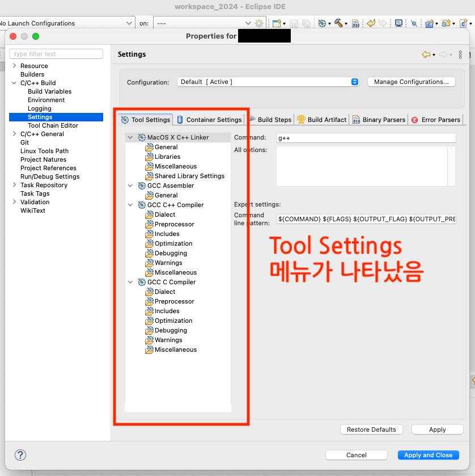Click the Error Parsers red icon
This screenshot has height=476, width=475.
click(415, 120)
